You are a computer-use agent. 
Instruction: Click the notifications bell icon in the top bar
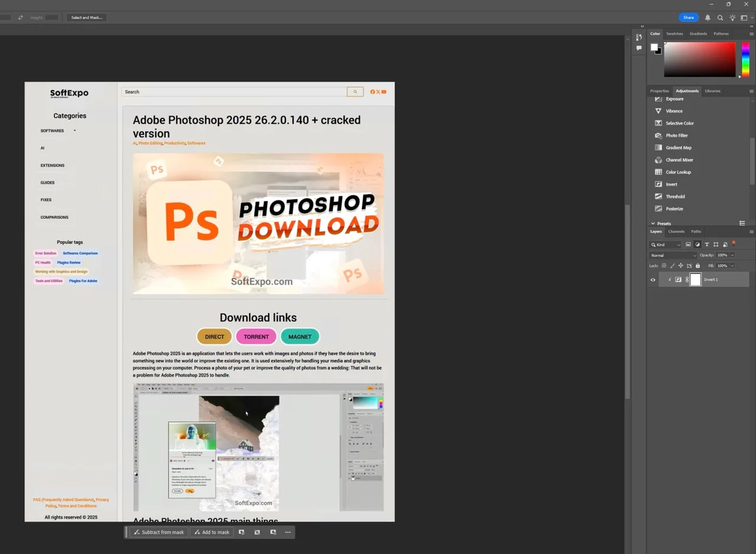708,17
